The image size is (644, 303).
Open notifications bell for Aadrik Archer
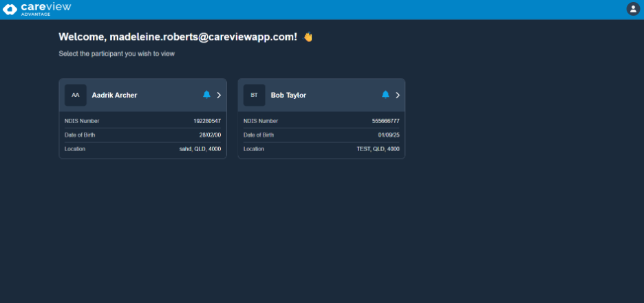[x=206, y=95]
